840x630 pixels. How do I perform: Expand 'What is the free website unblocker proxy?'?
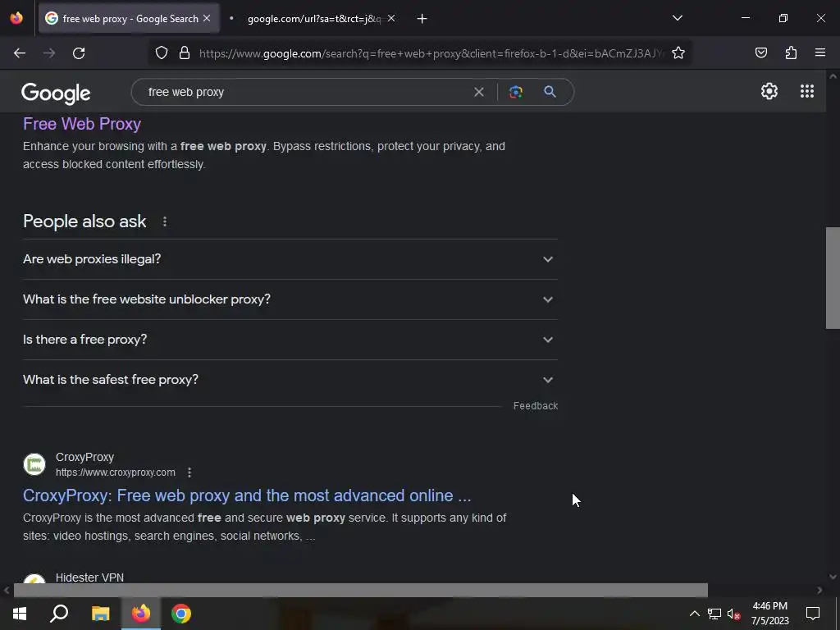point(290,299)
